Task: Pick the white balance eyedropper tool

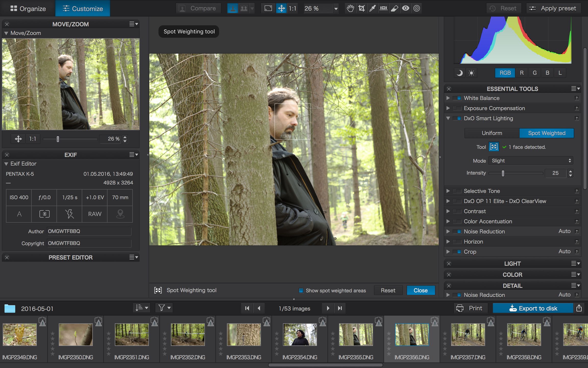Action: (x=372, y=8)
